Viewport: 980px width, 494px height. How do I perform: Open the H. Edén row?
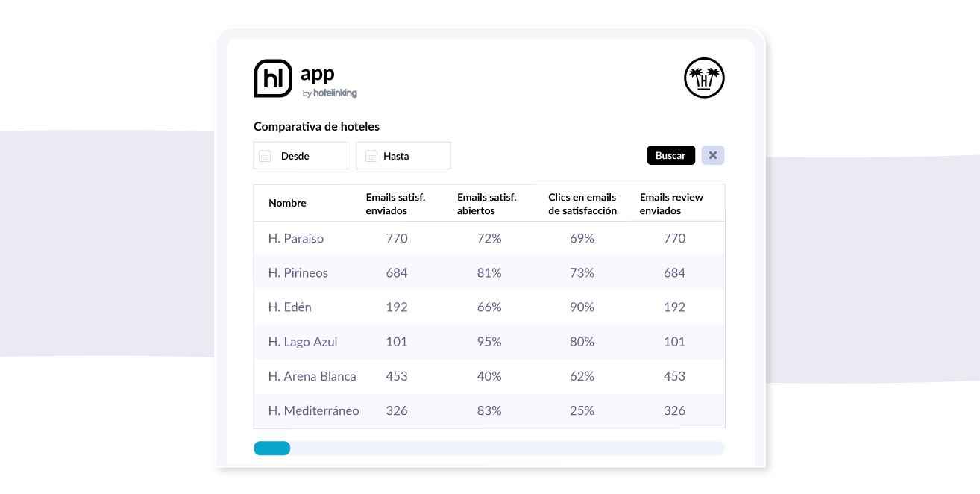(489, 307)
